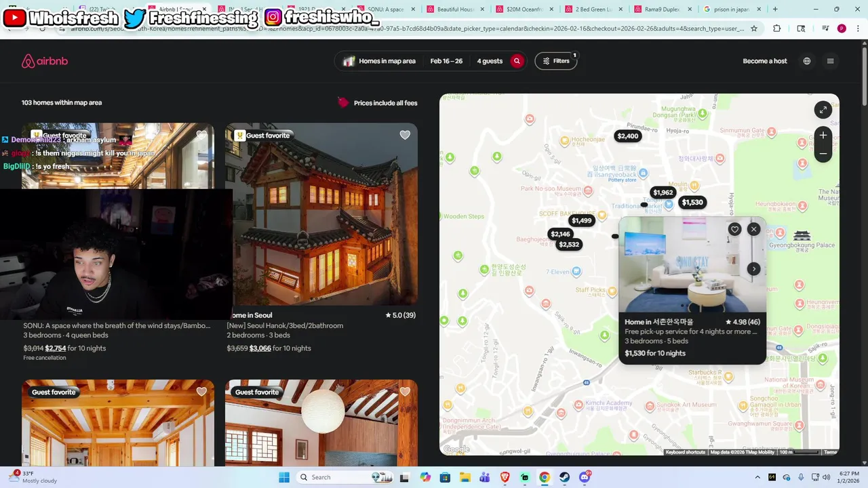Open the Seoul Hanok night exterior photo
Image resolution: width=868 pixels, height=488 pixels.
click(x=321, y=214)
